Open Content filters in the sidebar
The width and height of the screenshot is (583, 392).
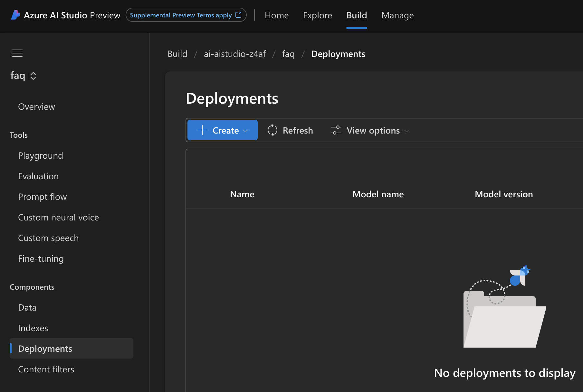pyautogui.click(x=46, y=369)
